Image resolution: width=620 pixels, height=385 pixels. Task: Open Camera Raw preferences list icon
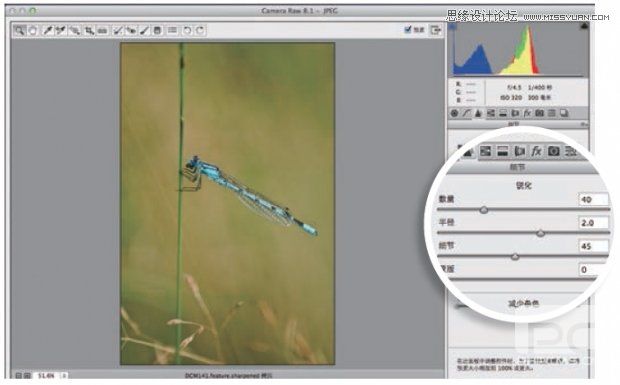coord(172,30)
